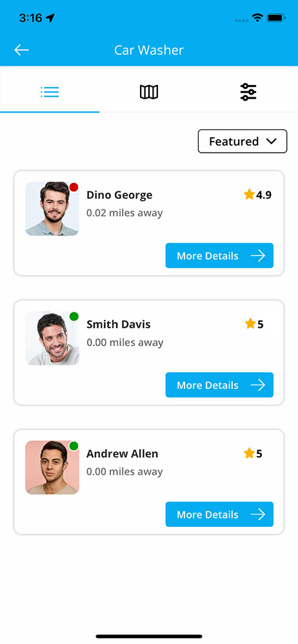
Task: Click the star next to 4.9 rating
Action: pyautogui.click(x=249, y=194)
